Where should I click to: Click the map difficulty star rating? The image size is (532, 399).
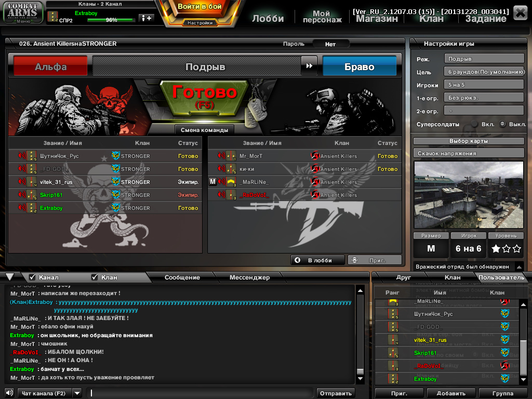506,249
